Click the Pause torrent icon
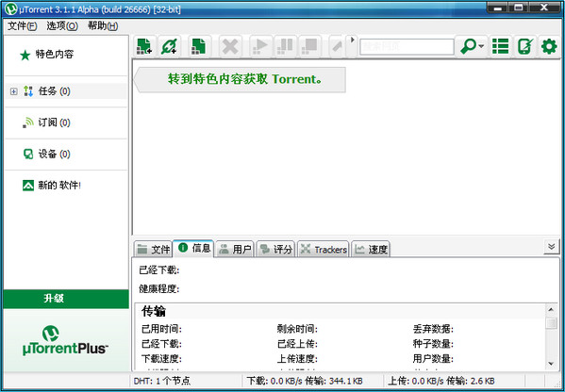 (x=285, y=46)
